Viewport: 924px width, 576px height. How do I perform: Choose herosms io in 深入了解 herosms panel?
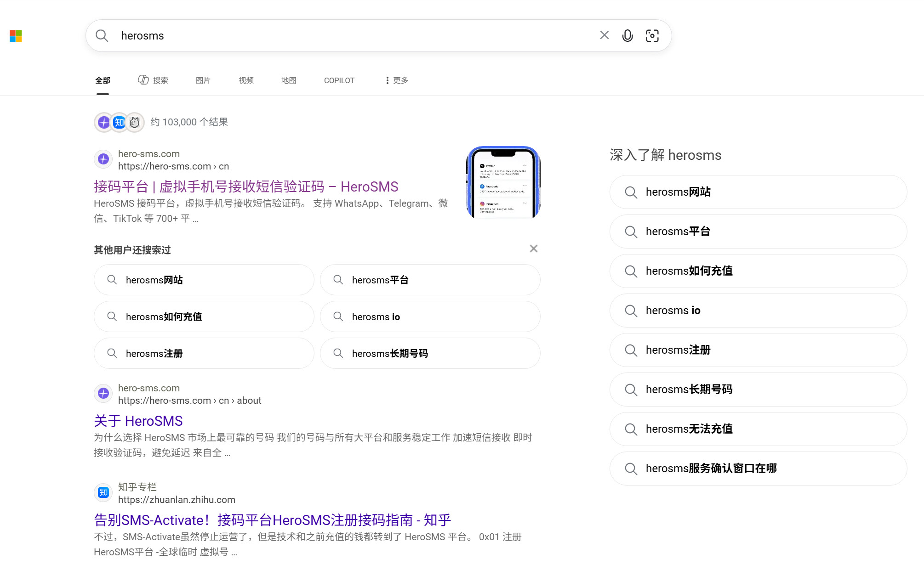[759, 311]
